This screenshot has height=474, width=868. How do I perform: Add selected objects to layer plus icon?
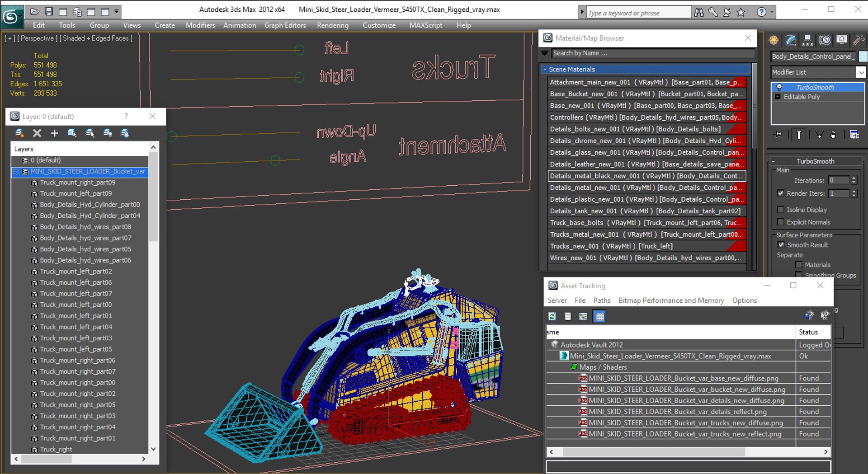pos(55,133)
